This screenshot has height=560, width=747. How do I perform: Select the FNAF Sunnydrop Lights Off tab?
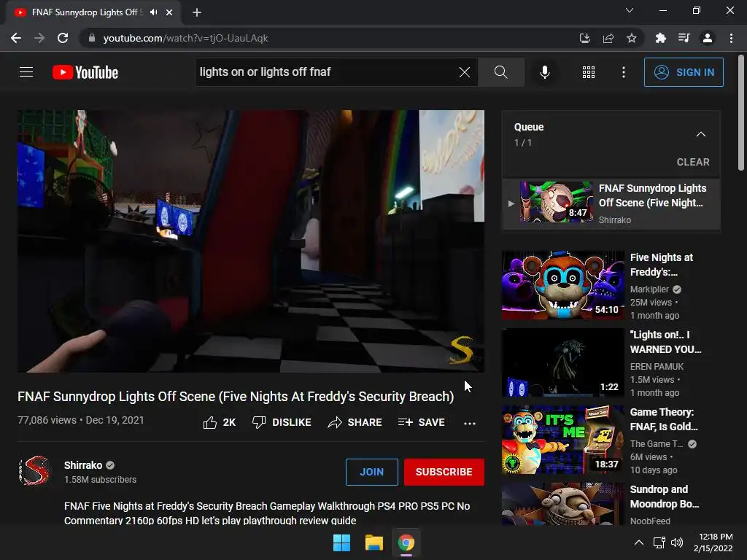94,12
